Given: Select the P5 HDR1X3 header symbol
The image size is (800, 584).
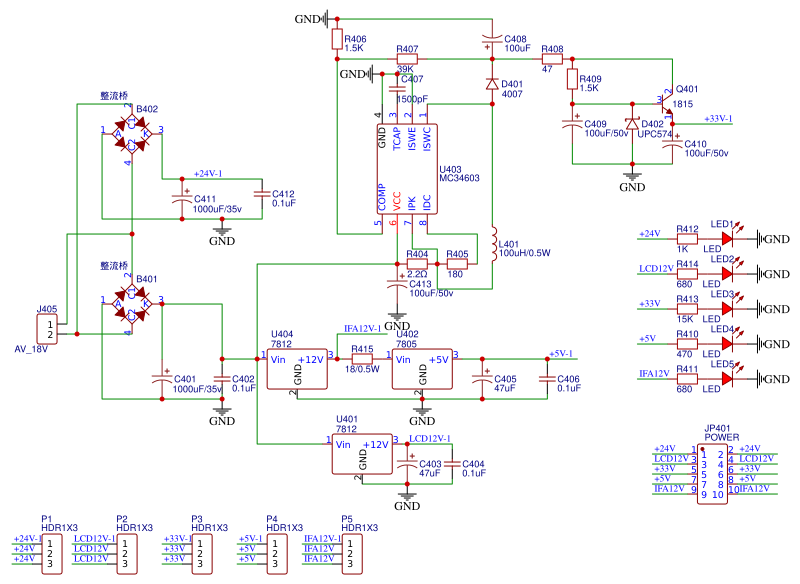Looking at the screenshot, I should (352, 554).
